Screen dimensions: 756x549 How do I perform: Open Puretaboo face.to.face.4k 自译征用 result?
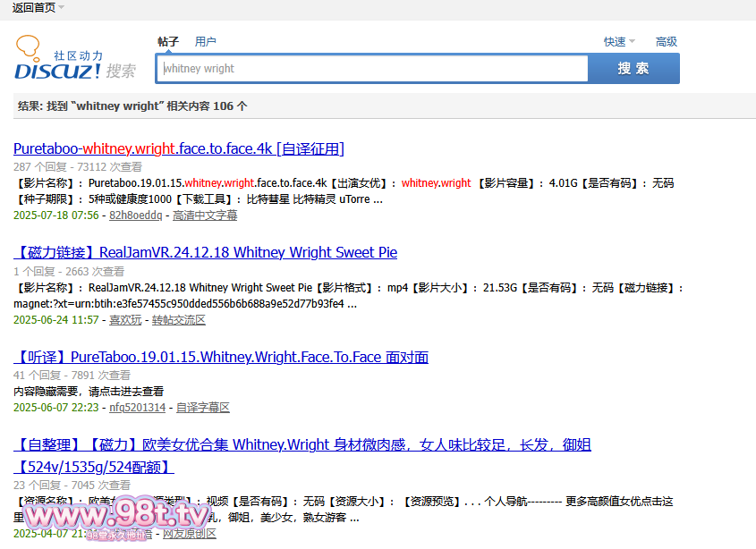[179, 148]
